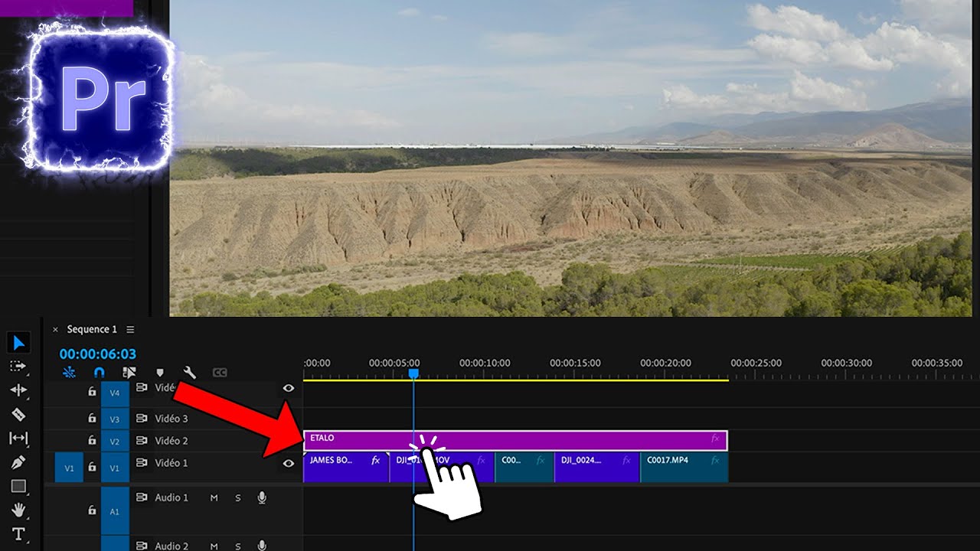The width and height of the screenshot is (980, 551).
Task: Click the 00:00:06:03 timecode field
Action: pos(98,354)
